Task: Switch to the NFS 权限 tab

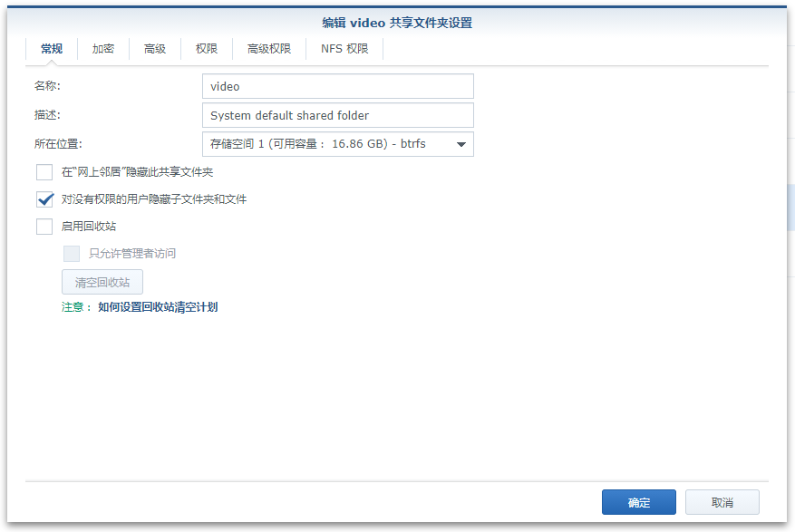Action: (344, 49)
